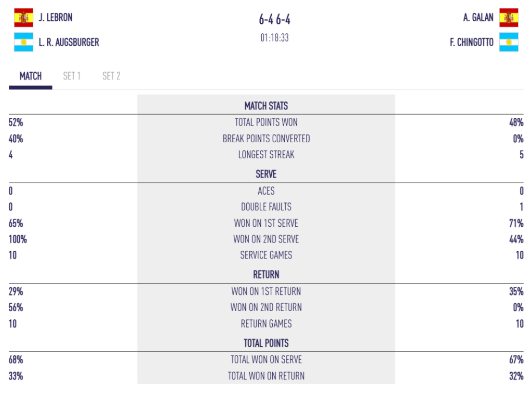
Task: Open the J. Lebron player name
Action: pyautogui.click(x=56, y=18)
